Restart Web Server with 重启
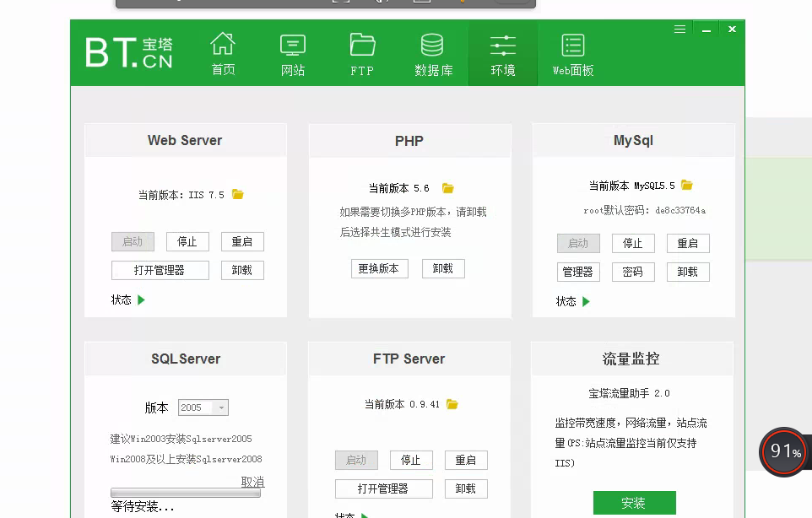This screenshot has height=518, width=812. [242, 241]
